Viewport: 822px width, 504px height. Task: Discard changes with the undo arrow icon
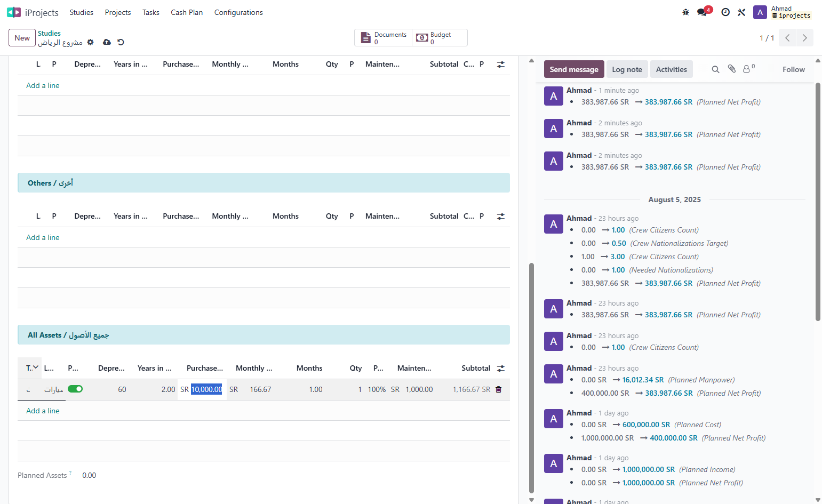pos(121,42)
